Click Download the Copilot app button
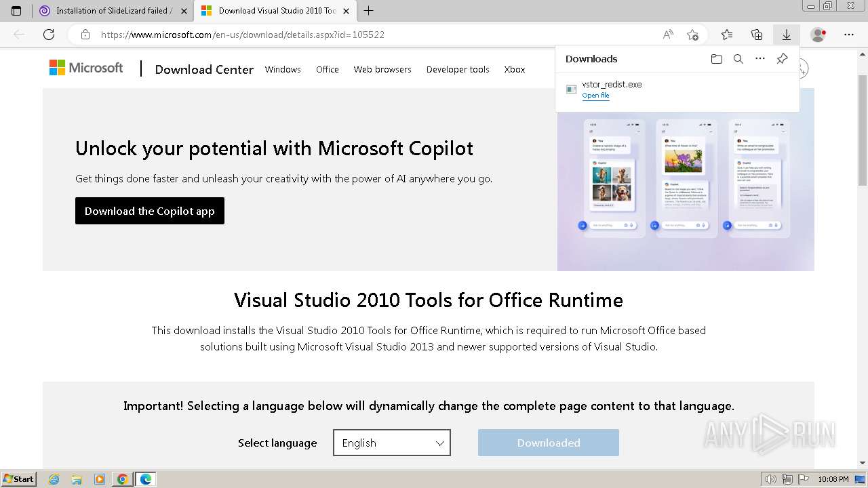Image resolution: width=868 pixels, height=488 pixels. tap(150, 211)
